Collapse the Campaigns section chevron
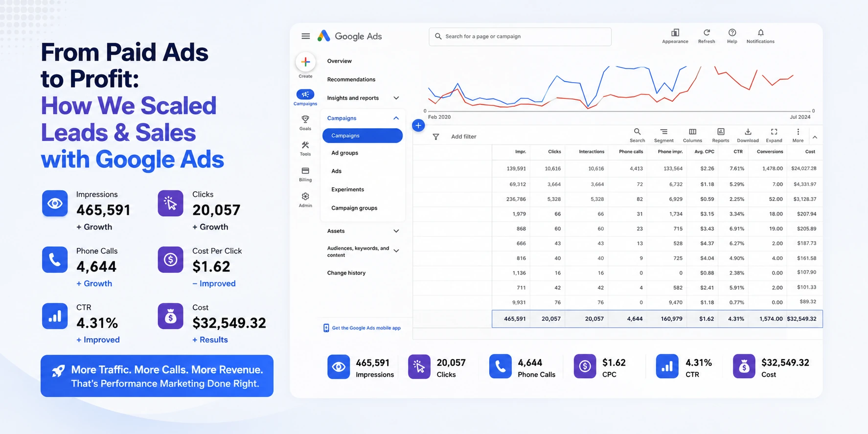The width and height of the screenshot is (868, 434). [396, 118]
